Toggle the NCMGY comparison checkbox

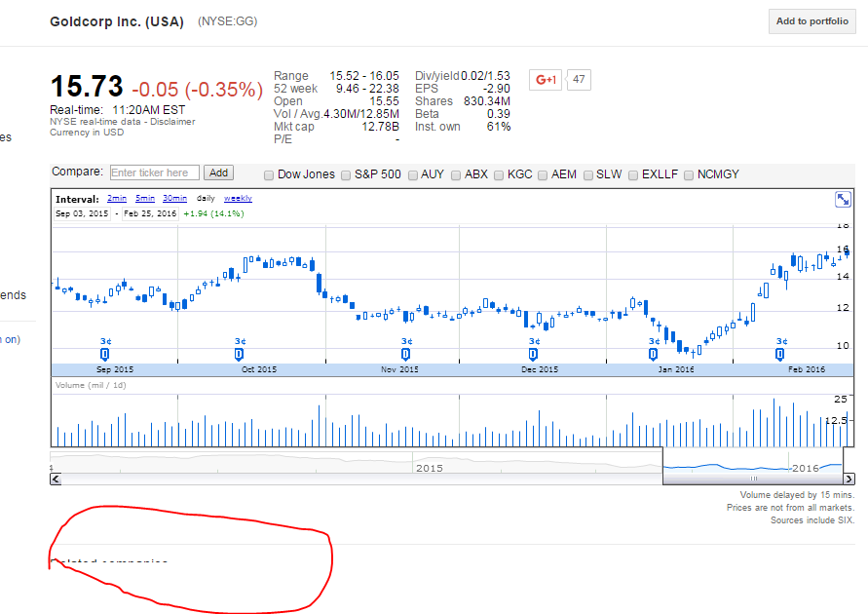tap(689, 175)
